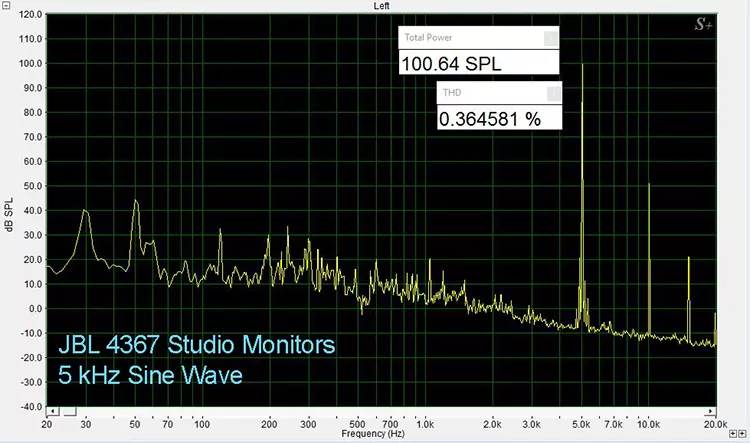Click the 120.0 value on the amplitude axis
The width and height of the screenshot is (750, 443).
click(x=30, y=14)
